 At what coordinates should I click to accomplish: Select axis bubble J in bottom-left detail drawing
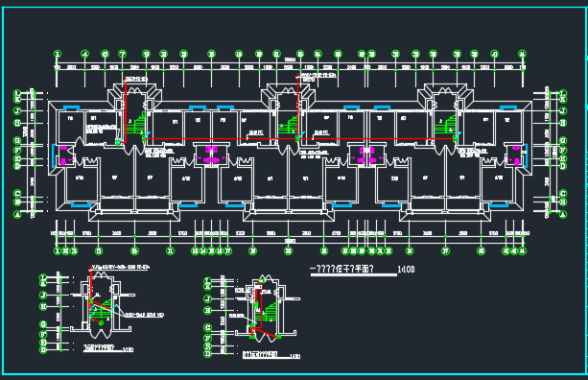click(43, 296)
